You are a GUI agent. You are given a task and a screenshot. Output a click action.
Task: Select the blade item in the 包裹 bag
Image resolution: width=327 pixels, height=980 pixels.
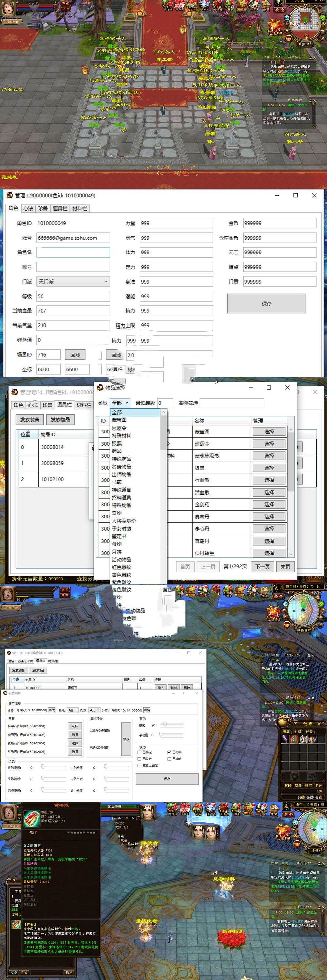285,739
